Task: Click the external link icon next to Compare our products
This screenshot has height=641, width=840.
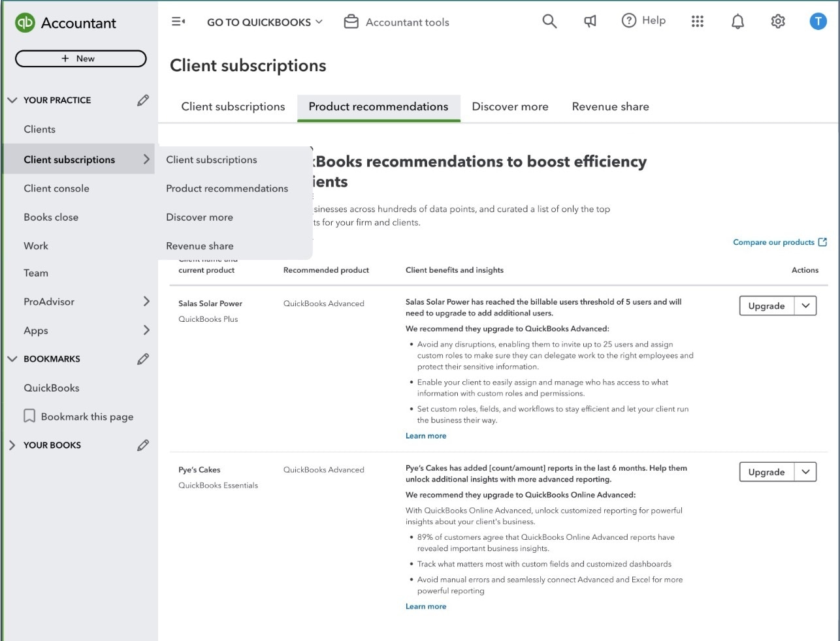Action: tap(822, 242)
